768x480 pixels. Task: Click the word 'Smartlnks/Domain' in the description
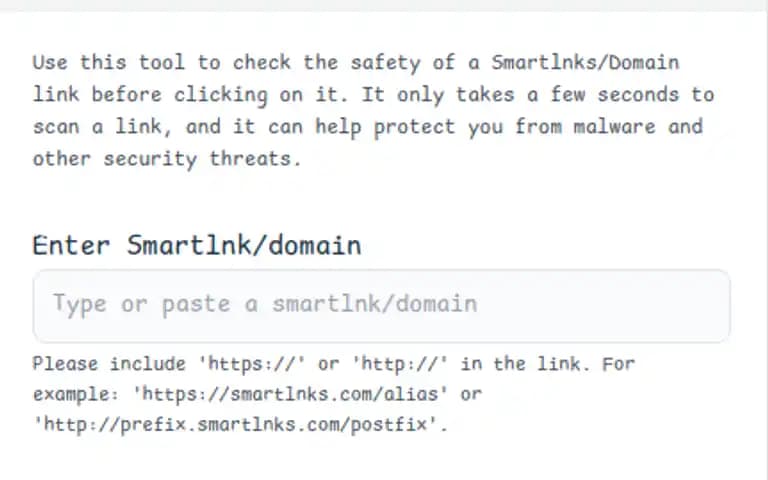585,63
